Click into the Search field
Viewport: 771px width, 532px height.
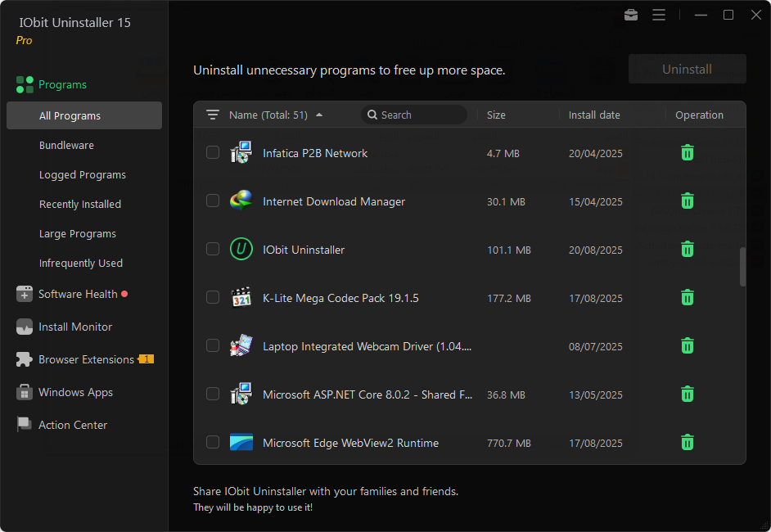click(414, 115)
